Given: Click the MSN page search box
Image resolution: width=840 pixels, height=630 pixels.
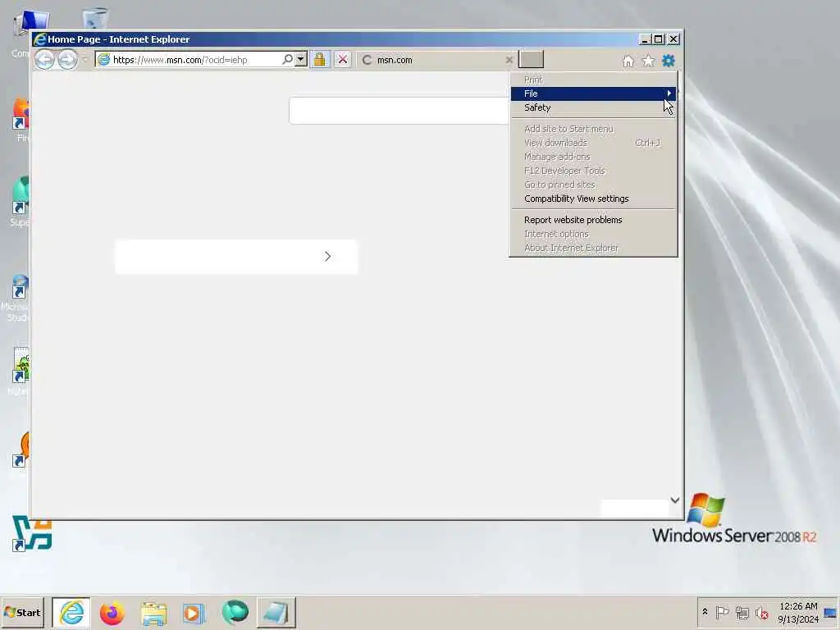Looking at the screenshot, I should click(x=399, y=111).
